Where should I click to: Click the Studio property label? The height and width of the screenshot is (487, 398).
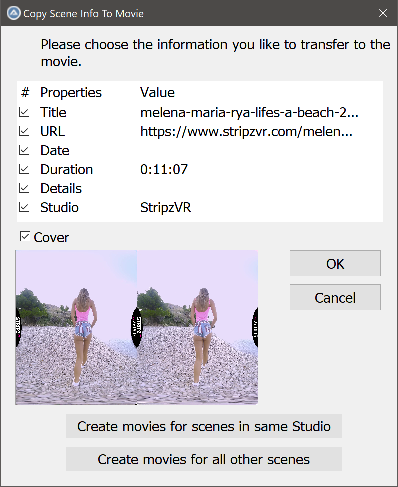pos(59,207)
